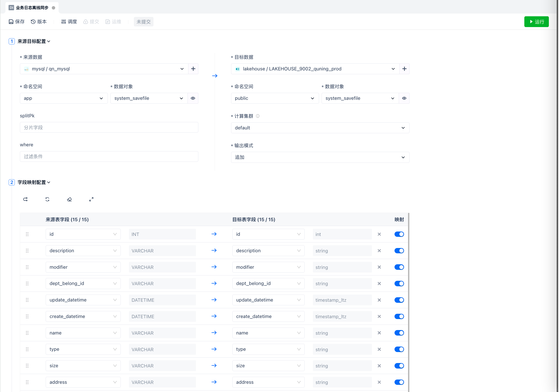Image resolution: width=559 pixels, height=392 pixels.
Task: Click the green 运行 run button
Action: tap(536, 22)
